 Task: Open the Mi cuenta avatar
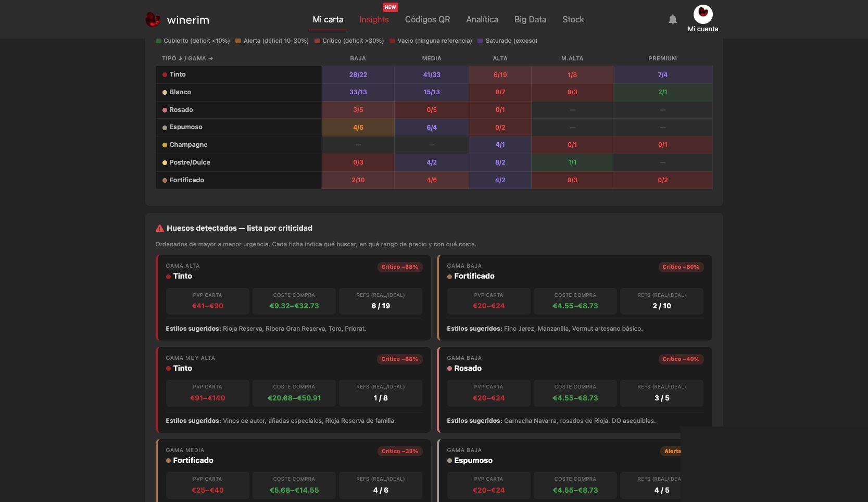point(703,14)
